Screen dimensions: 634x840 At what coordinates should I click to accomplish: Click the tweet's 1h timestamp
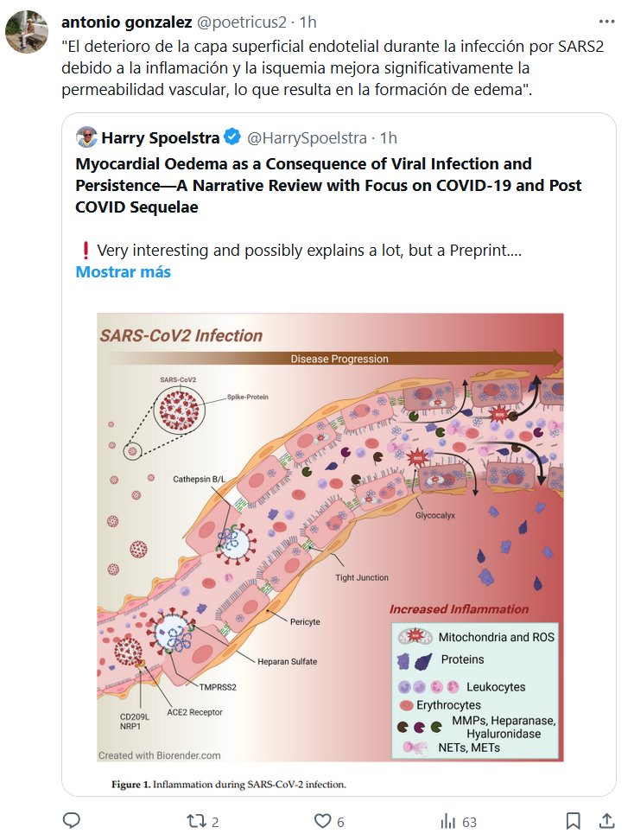click(308, 22)
